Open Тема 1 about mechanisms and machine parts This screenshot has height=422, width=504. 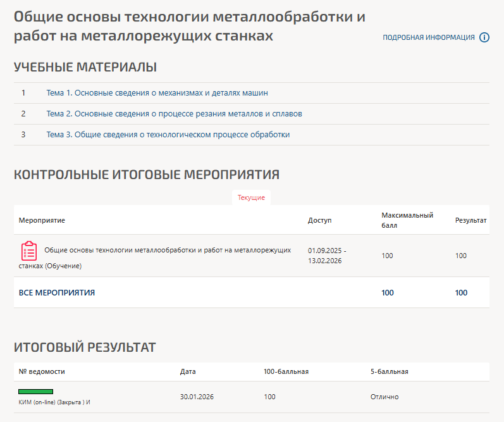tap(157, 93)
